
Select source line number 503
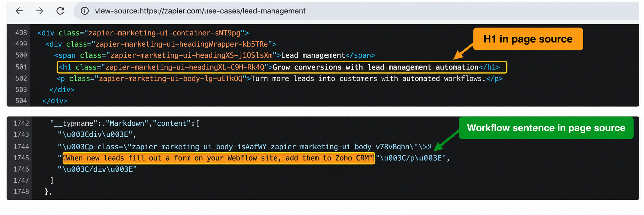point(21,90)
